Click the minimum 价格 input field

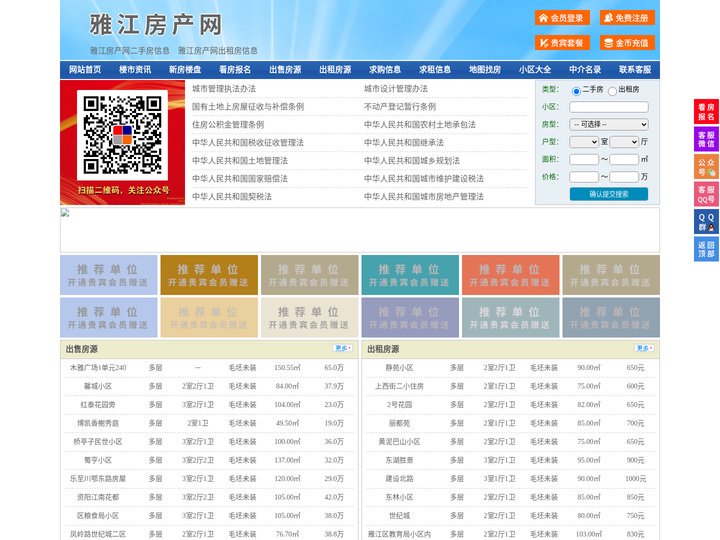(x=584, y=177)
